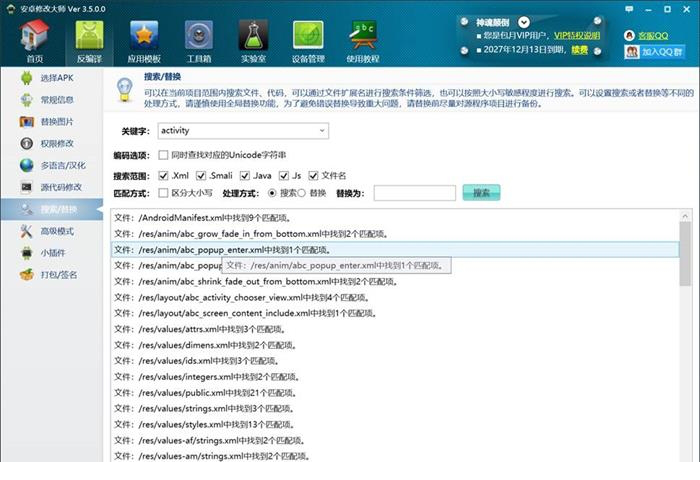Click the results list vertical scrollbar thumb
Viewport: 700px width, 480px height.
tap(685, 254)
